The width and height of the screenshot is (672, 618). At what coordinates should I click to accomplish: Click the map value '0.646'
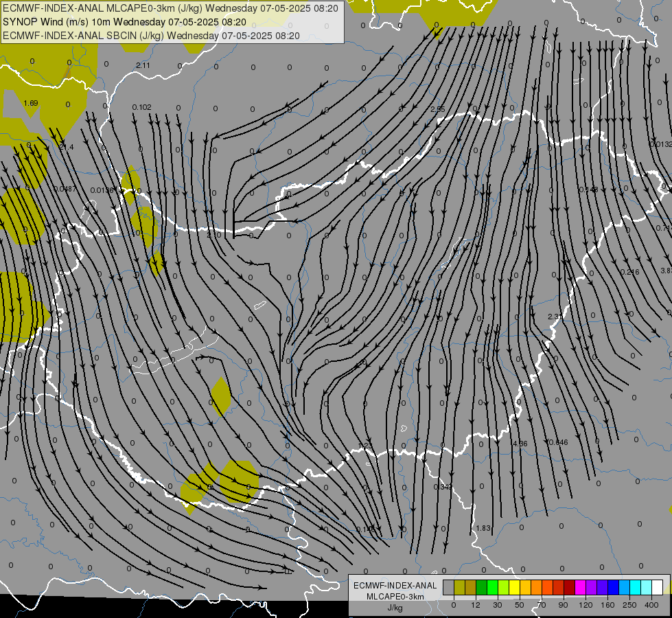[559, 442]
